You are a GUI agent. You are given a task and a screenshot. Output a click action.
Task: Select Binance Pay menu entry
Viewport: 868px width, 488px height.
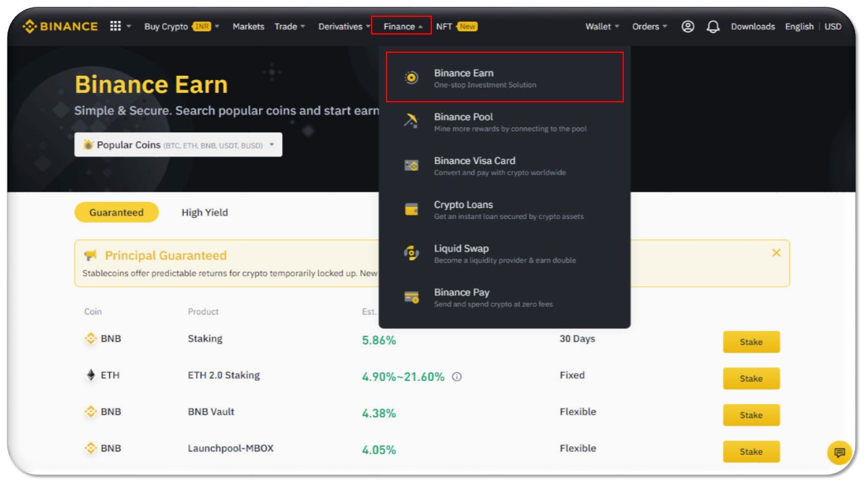[505, 298]
